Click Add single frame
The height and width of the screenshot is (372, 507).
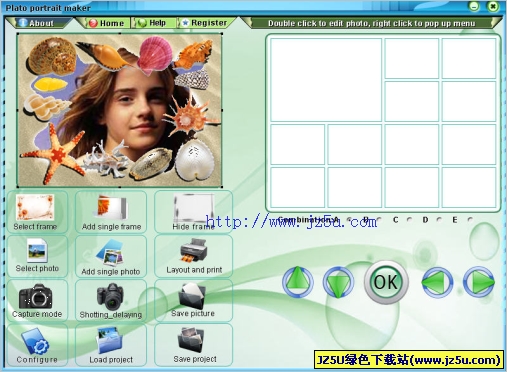click(x=111, y=212)
